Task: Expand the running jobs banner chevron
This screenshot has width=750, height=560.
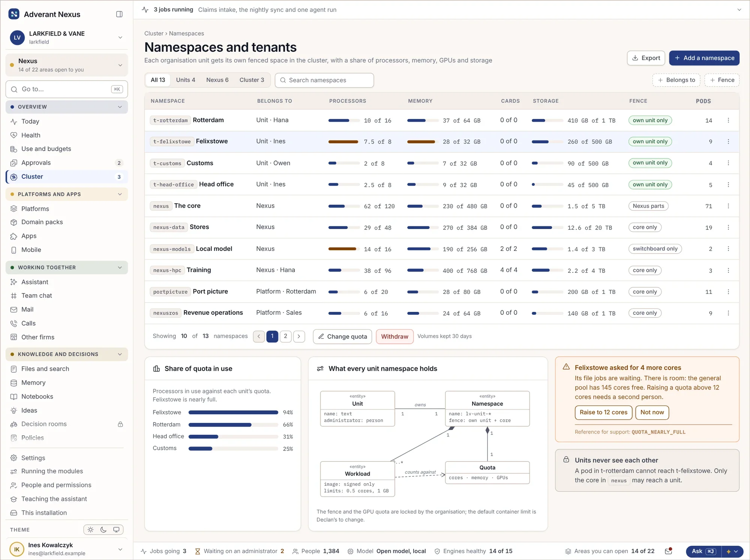Action: tap(739, 10)
